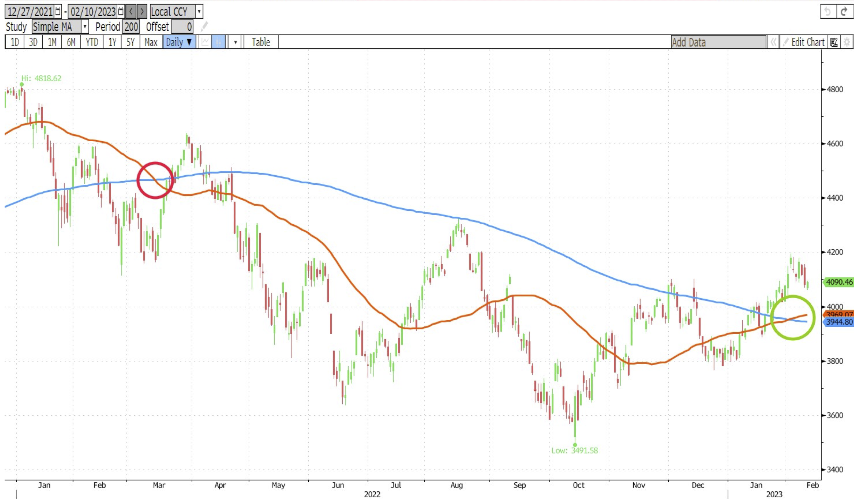Image resolution: width=868 pixels, height=499 pixels.
Task: Click the 4800 axis label
Action: pyautogui.click(x=835, y=89)
